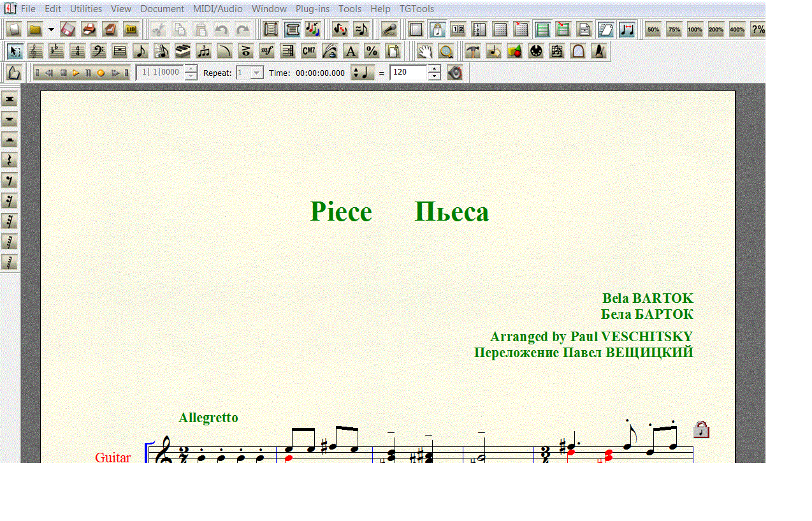Click the tempo input field showing 120
This screenshot has width=812, height=521.
pyautogui.click(x=408, y=73)
